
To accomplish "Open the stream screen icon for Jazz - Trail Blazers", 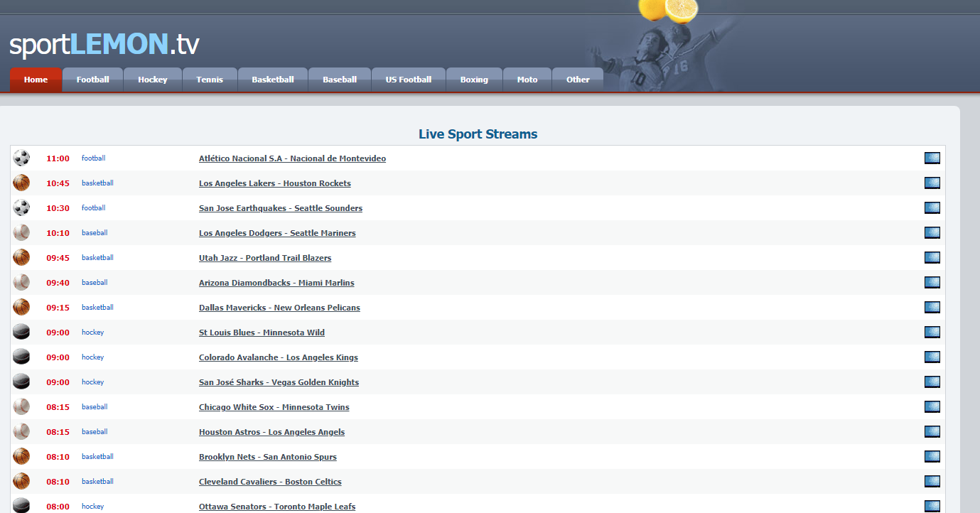I will point(932,258).
